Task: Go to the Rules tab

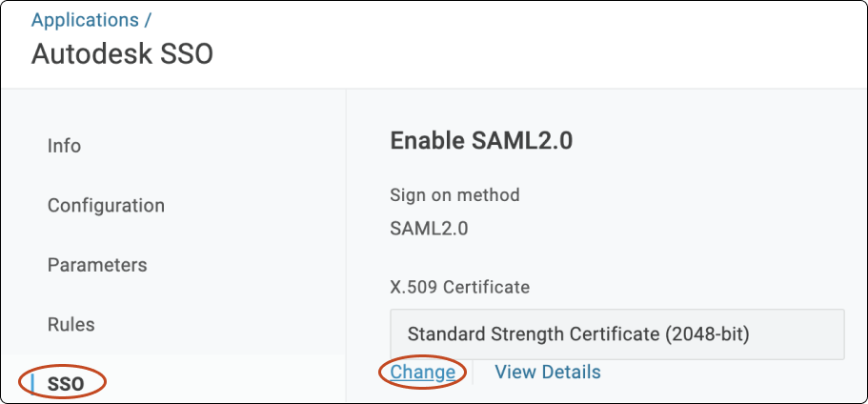Action: (x=71, y=324)
